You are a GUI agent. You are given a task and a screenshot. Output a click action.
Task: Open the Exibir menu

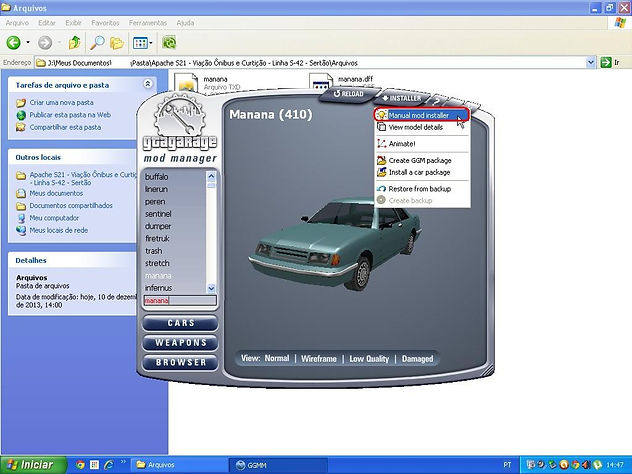pos(73,23)
